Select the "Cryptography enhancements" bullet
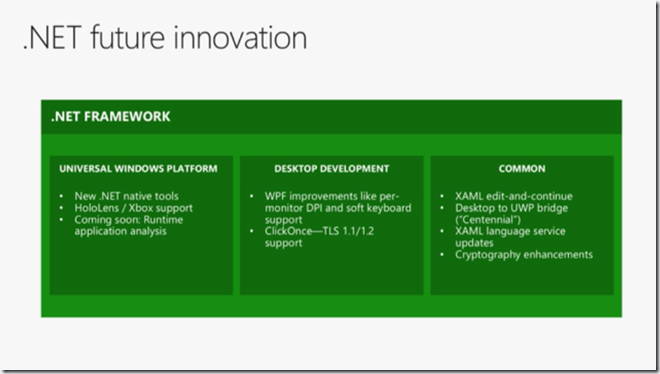 524,255
